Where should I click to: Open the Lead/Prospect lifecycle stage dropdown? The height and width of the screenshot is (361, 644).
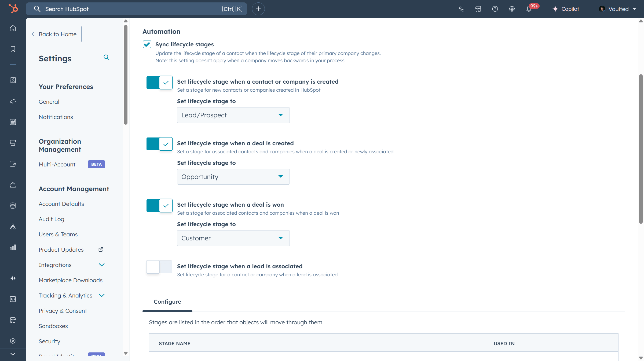pyautogui.click(x=233, y=115)
